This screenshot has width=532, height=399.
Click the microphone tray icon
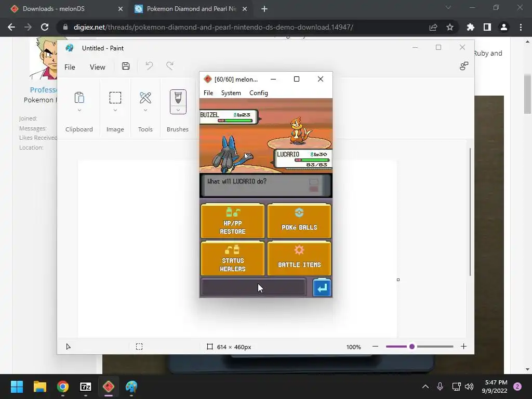(x=440, y=387)
